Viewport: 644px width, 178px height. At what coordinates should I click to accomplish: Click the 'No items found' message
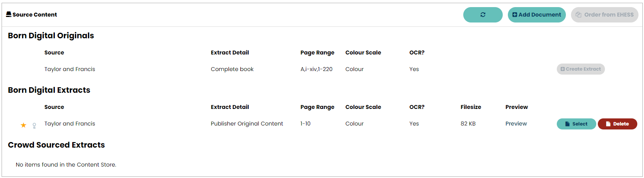(66, 165)
